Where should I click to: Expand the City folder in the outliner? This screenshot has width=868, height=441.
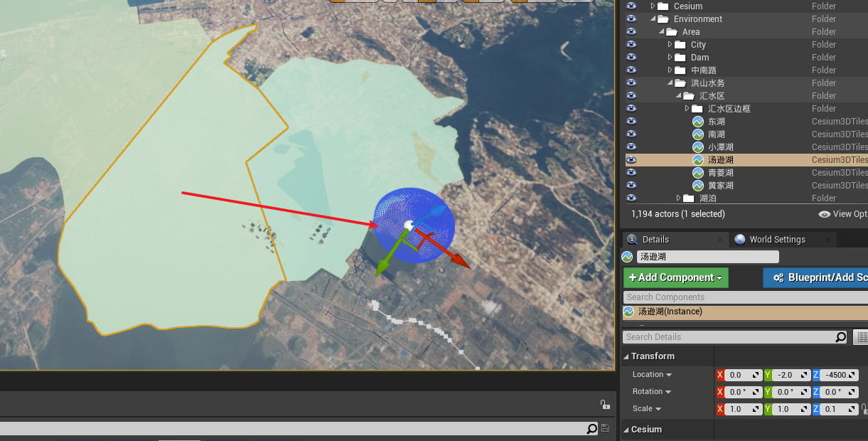pos(669,44)
